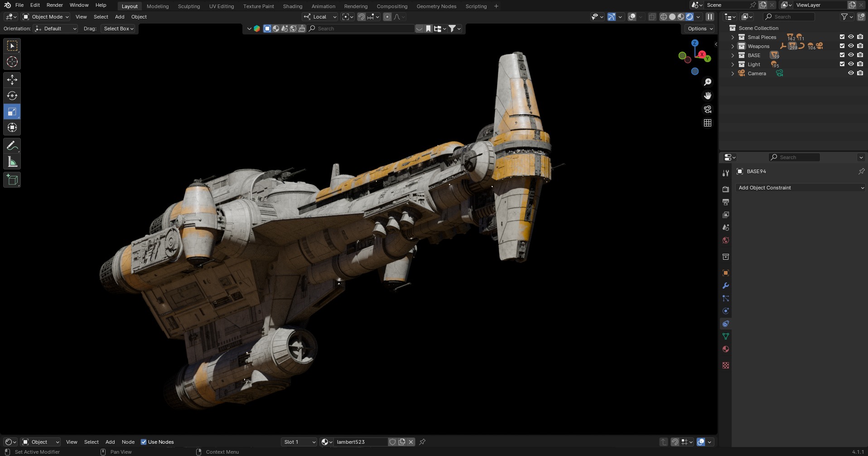Switch perspective/orthographic with the grid icon
This screenshot has height=456, width=868.
[708, 123]
